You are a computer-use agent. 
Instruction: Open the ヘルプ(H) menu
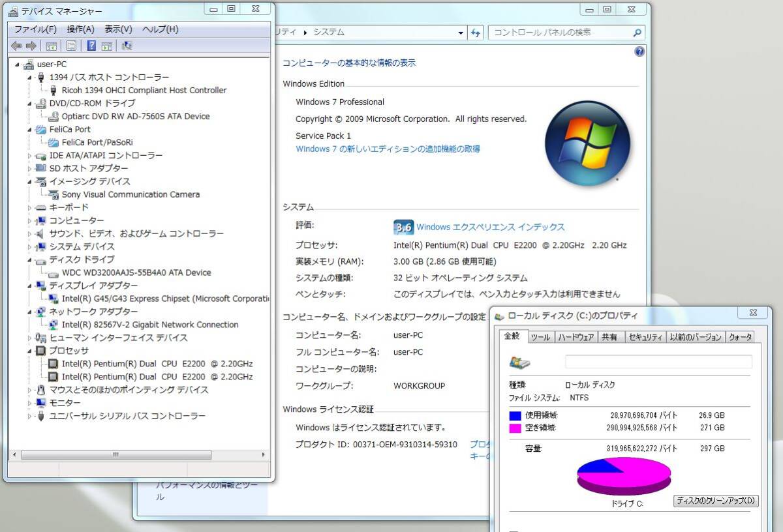coord(160,29)
